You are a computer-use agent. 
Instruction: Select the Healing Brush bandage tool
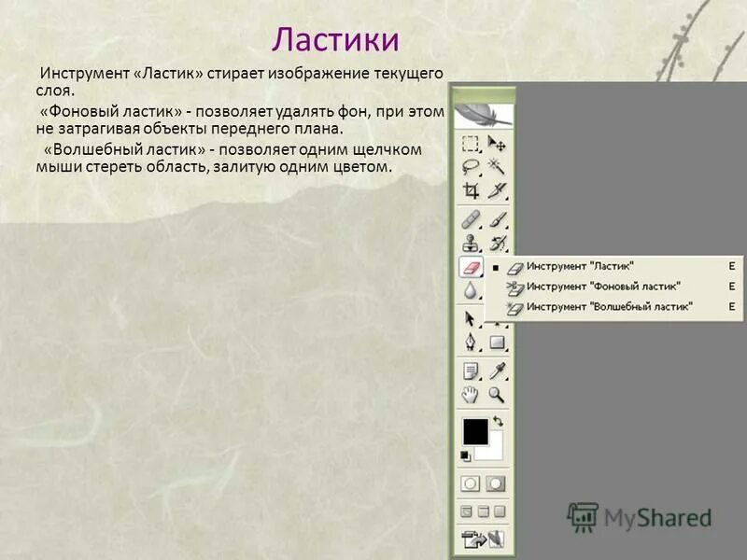[471, 220]
